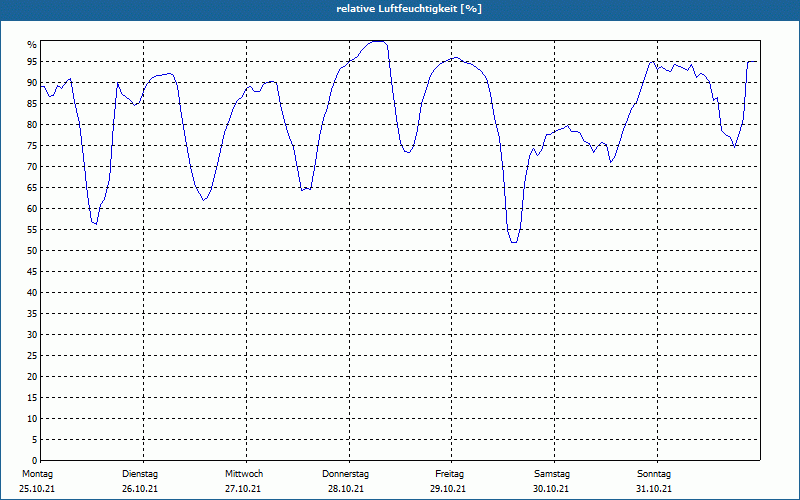
Task: Click the 'Donnerstag' day label
Action: (345, 474)
